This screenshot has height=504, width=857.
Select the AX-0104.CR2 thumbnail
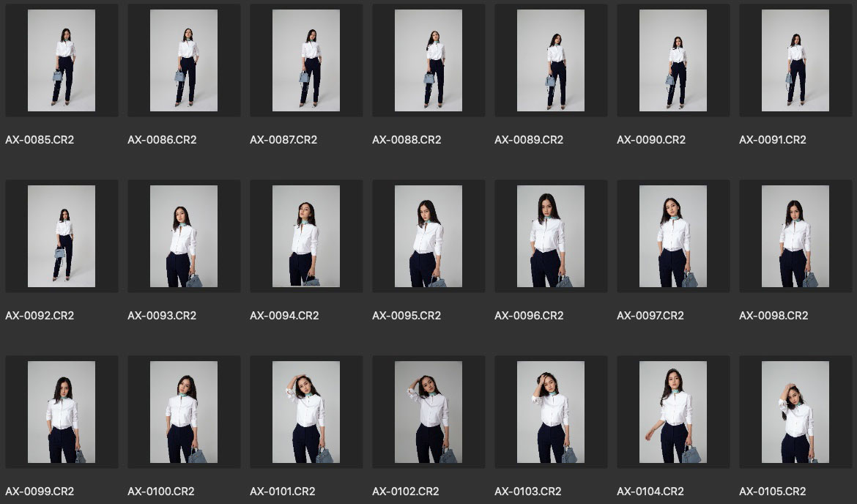(x=673, y=412)
